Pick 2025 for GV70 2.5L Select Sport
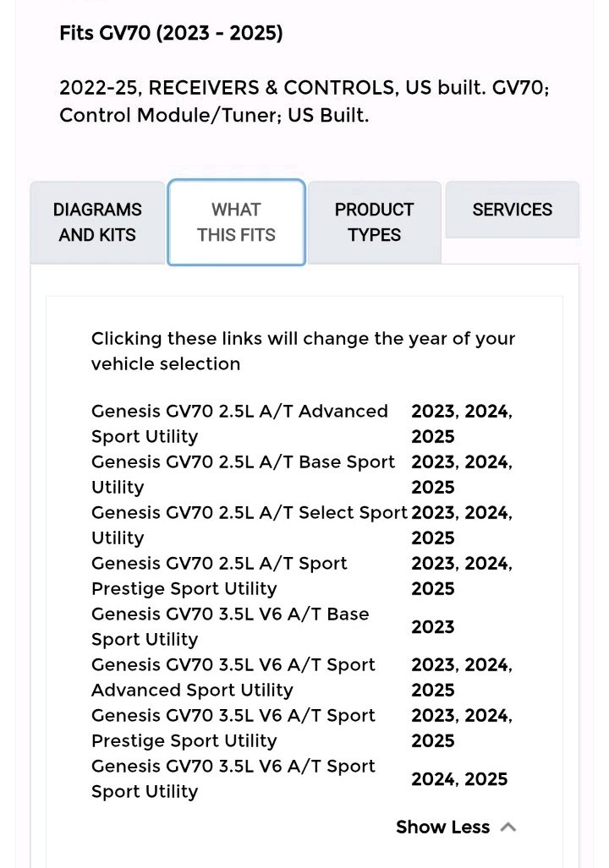 (x=433, y=538)
